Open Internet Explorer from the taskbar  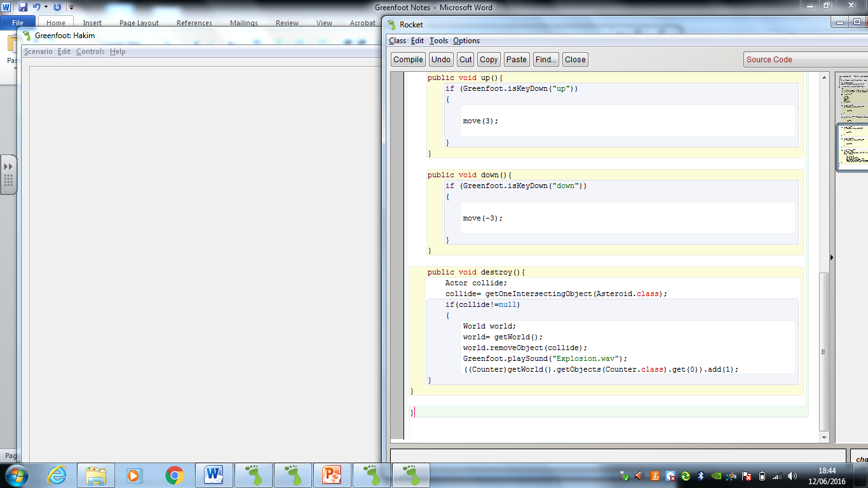tap(57, 475)
